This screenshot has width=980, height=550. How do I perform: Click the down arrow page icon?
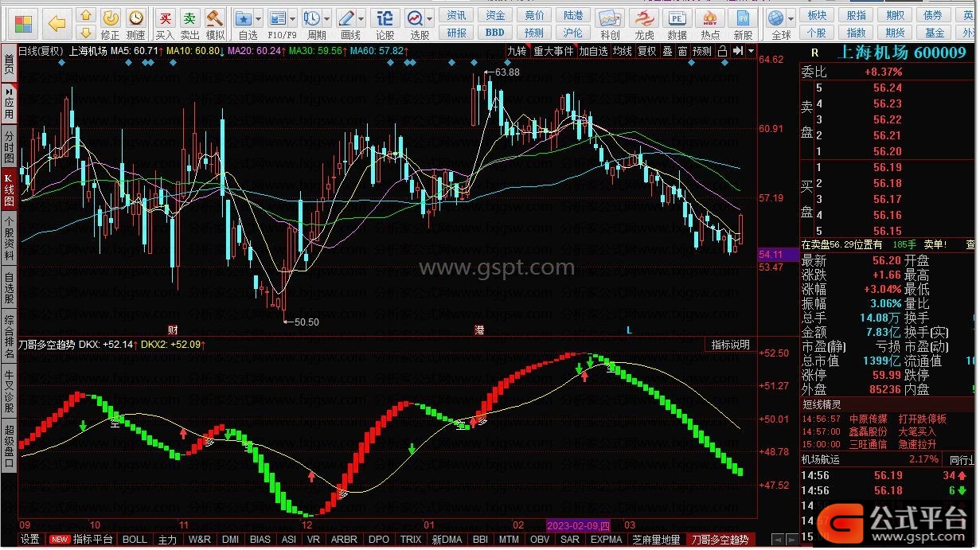[x=87, y=33]
